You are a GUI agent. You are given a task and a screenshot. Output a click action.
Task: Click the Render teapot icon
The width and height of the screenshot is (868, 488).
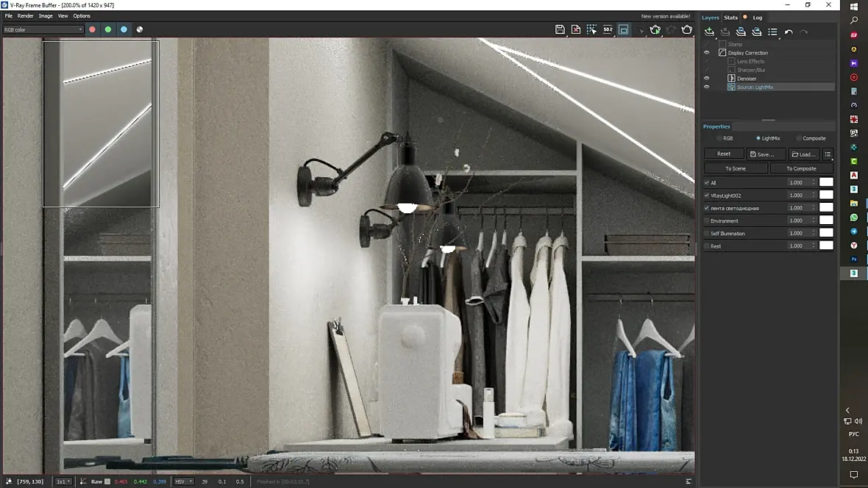[x=687, y=29]
